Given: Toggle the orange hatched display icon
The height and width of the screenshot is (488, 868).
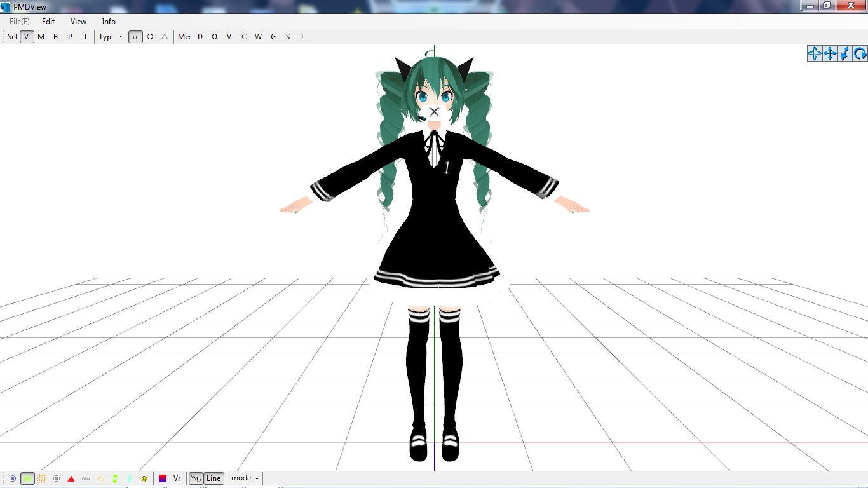Looking at the screenshot, I should 42,478.
